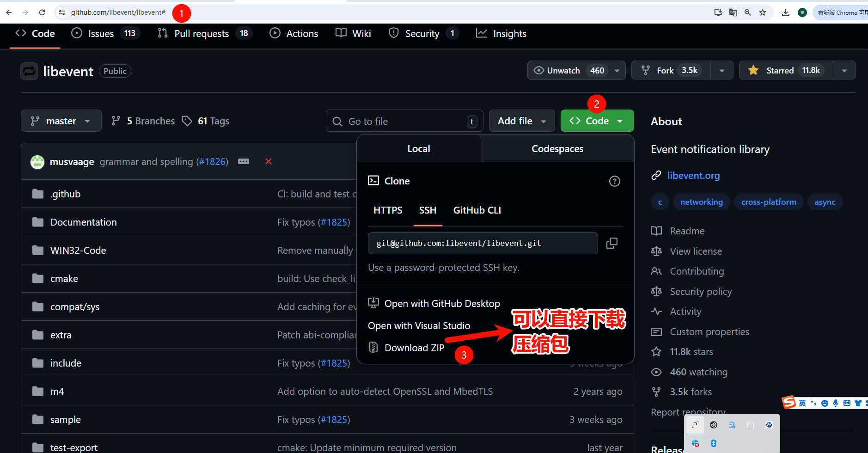Open the Documentation folder
This screenshot has width=868, height=453.
point(83,222)
